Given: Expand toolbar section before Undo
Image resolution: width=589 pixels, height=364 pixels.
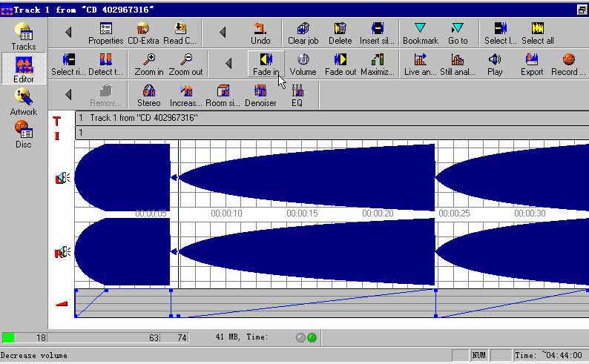Looking at the screenshot, I should coord(223,33).
